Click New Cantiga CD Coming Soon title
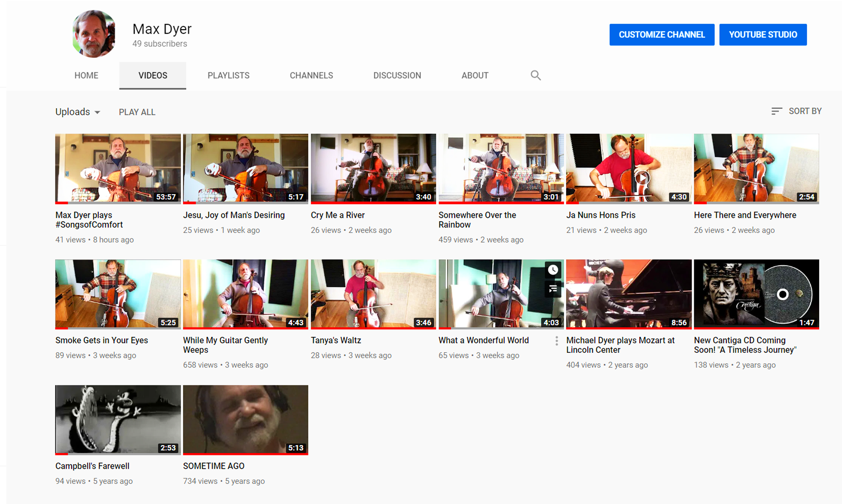The height and width of the screenshot is (504, 842). pyautogui.click(x=745, y=345)
